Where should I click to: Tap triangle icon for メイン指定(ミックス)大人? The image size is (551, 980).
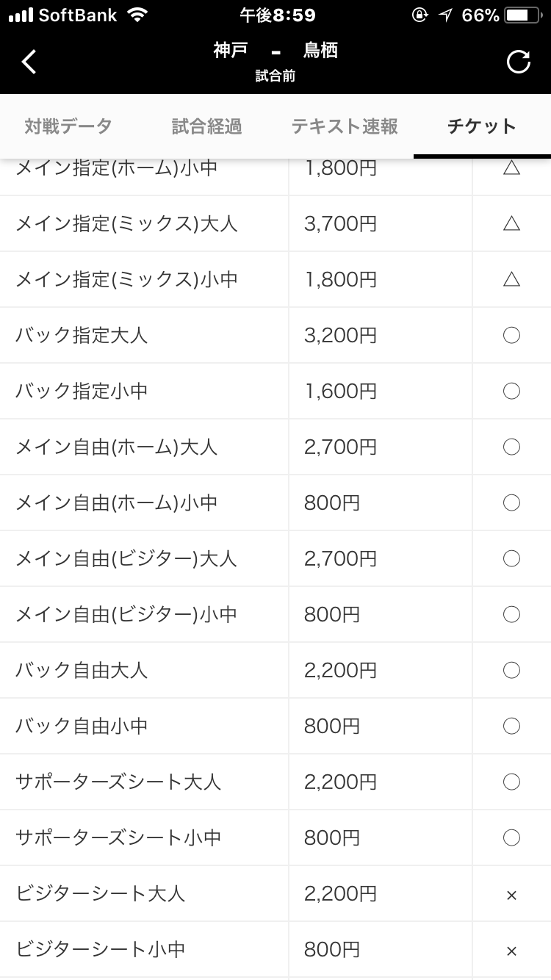[x=511, y=223]
